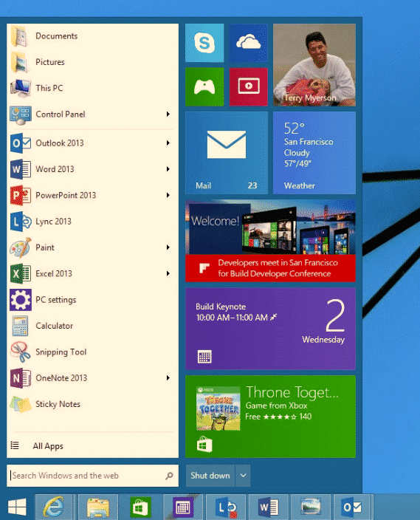Image resolution: width=420 pixels, height=520 pixels.
Task: Click the Sticky Notes icon
Action: (20, 404)
